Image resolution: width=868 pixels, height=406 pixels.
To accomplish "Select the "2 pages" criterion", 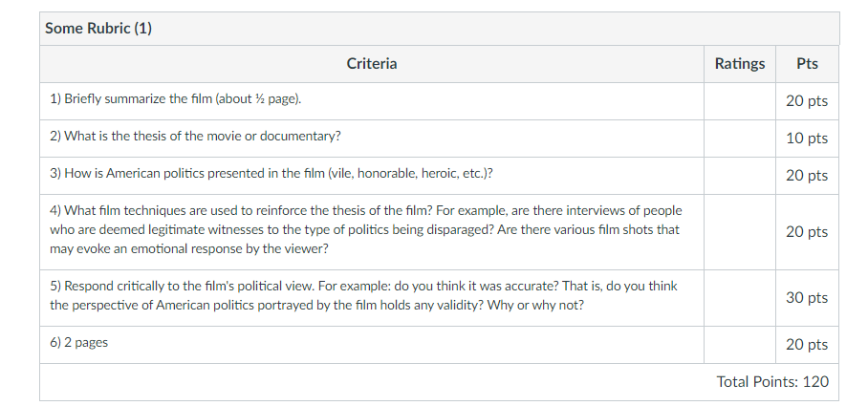I will (x=78, y=342).
